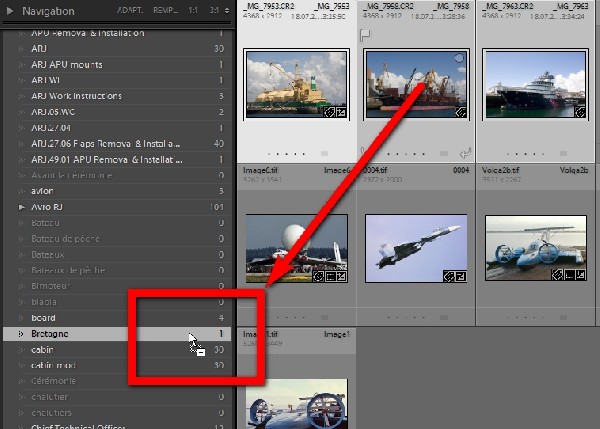The width and height of the screenshot is (600, 429).
Task: Select 3:1 zoom level
Action: click(214, 10)
